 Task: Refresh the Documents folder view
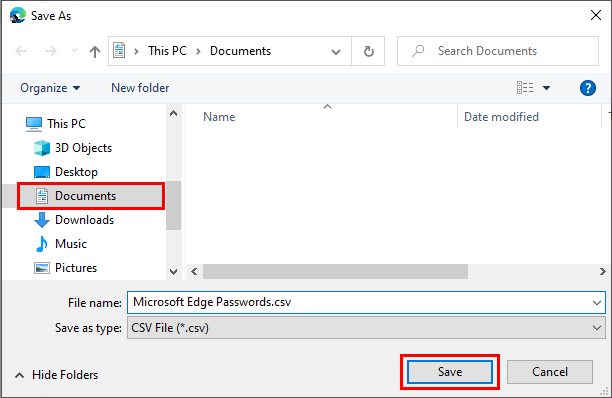click(x=368, y=51)
